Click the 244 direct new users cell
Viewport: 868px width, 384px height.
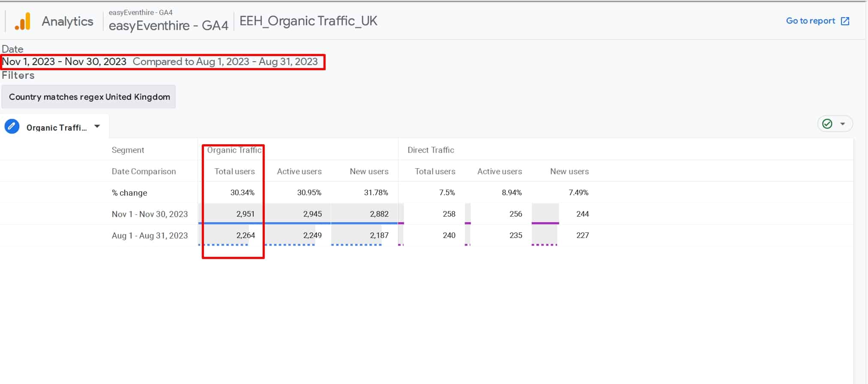pos(583,214)
